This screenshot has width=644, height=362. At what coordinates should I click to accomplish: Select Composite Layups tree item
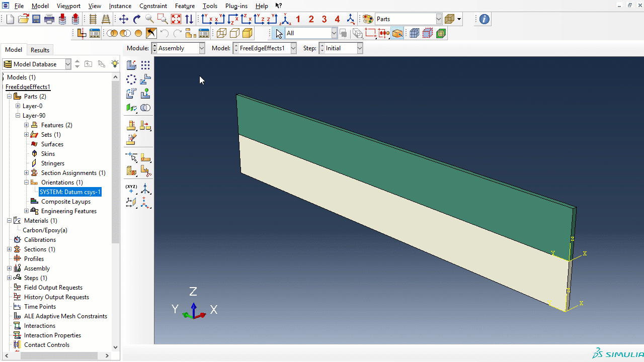point(66,202)
